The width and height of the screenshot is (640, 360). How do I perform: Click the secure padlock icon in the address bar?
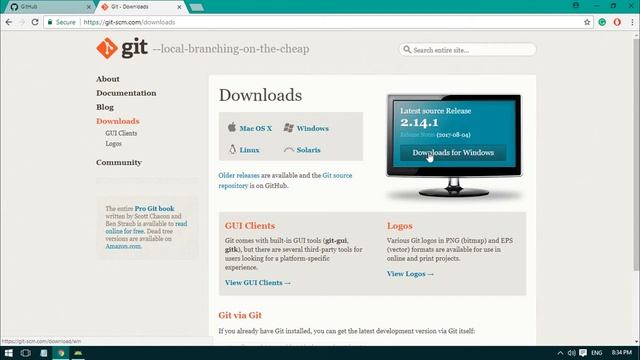[x=50, y=22]
